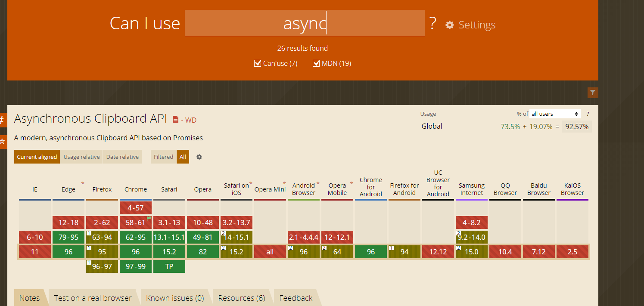Click the Asynchronous Clipboard API heading link
Viewport: 644px width, 306px height.
(90, 119)
